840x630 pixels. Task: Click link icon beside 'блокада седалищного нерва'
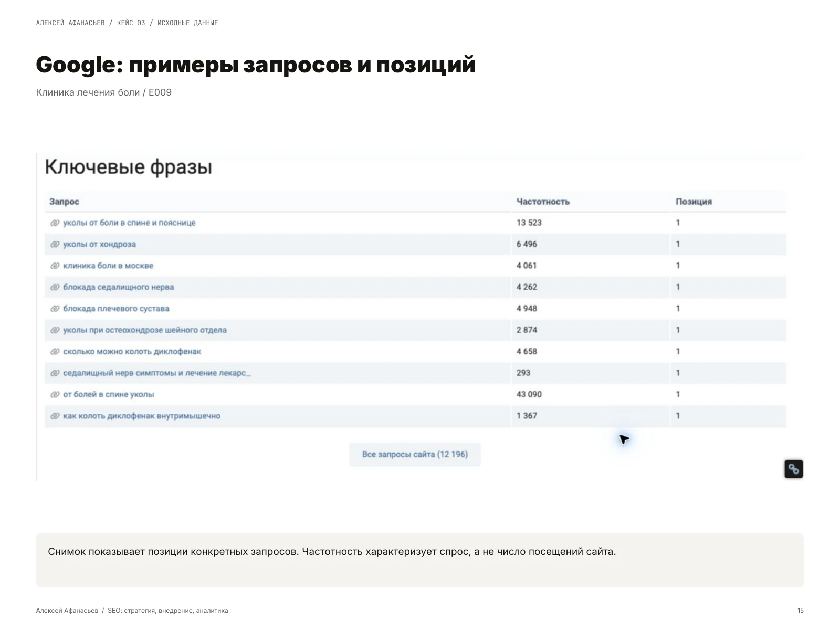tap(55, 287)
